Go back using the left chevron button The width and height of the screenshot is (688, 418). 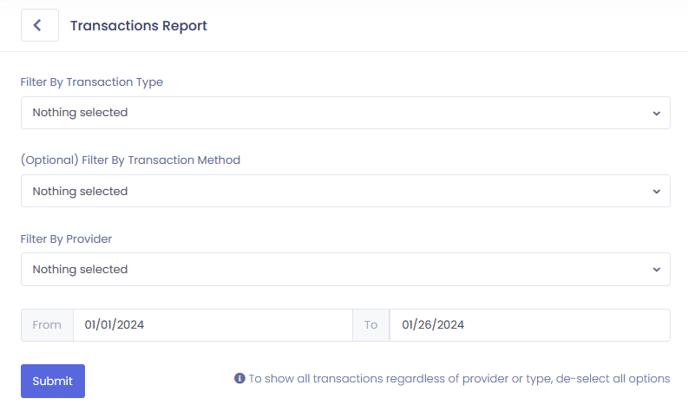coord(39,25)
